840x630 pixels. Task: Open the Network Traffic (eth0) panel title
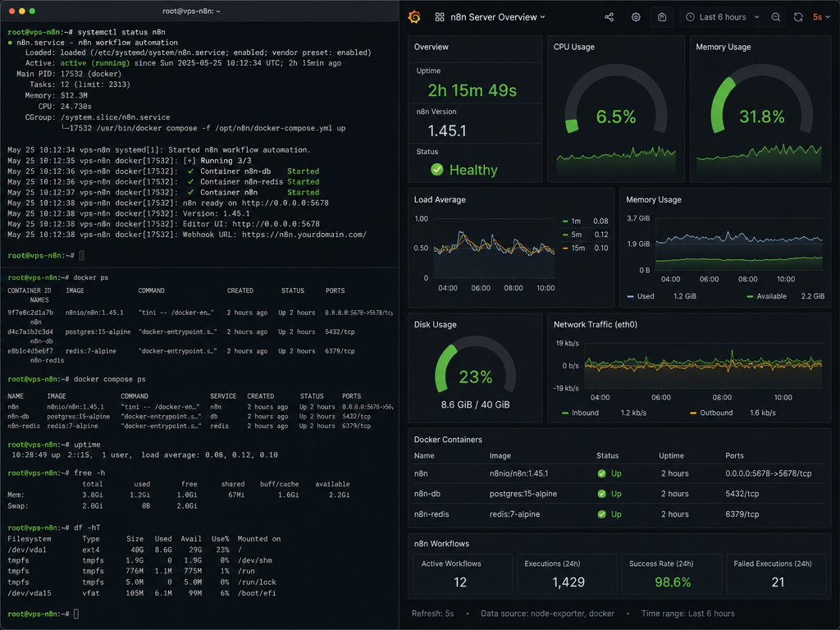tap(596, 325)
